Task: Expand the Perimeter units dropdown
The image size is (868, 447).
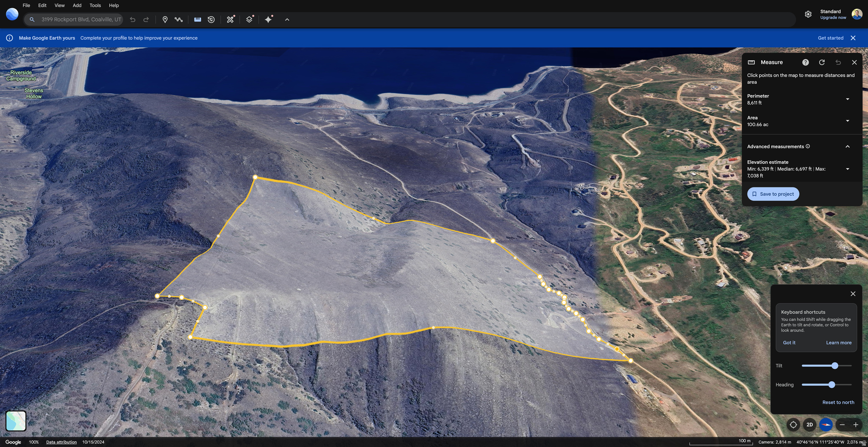Action: (847, 99)
